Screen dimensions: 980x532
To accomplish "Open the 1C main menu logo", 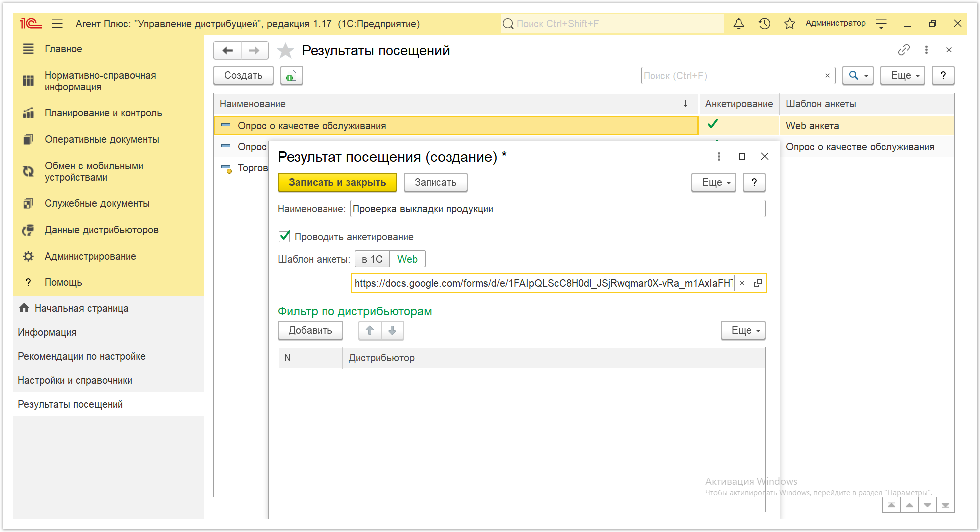I will pyautogui.click(x=30, y=23).
